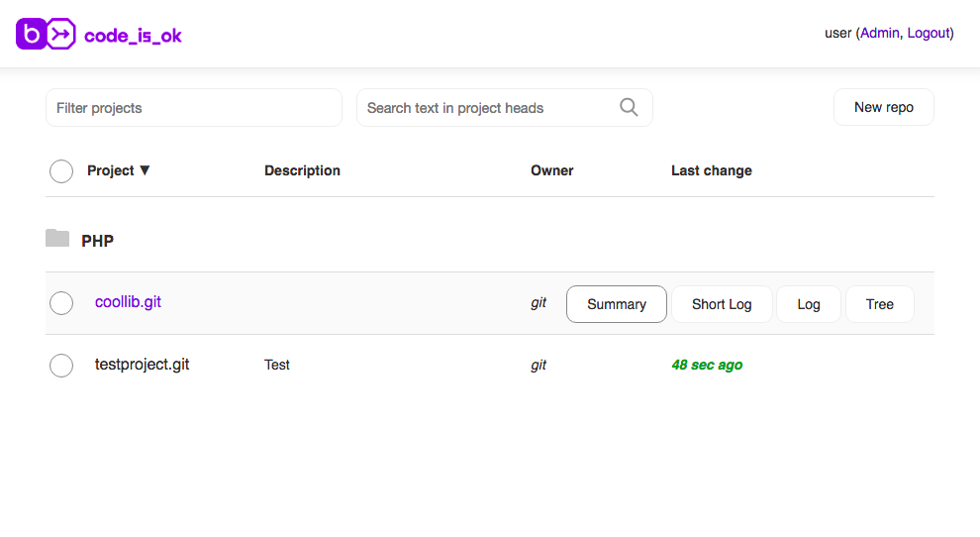Viewport: 980px width, 537px height.
Task: Open Summary for coollib.git
Action: [616, 304]
